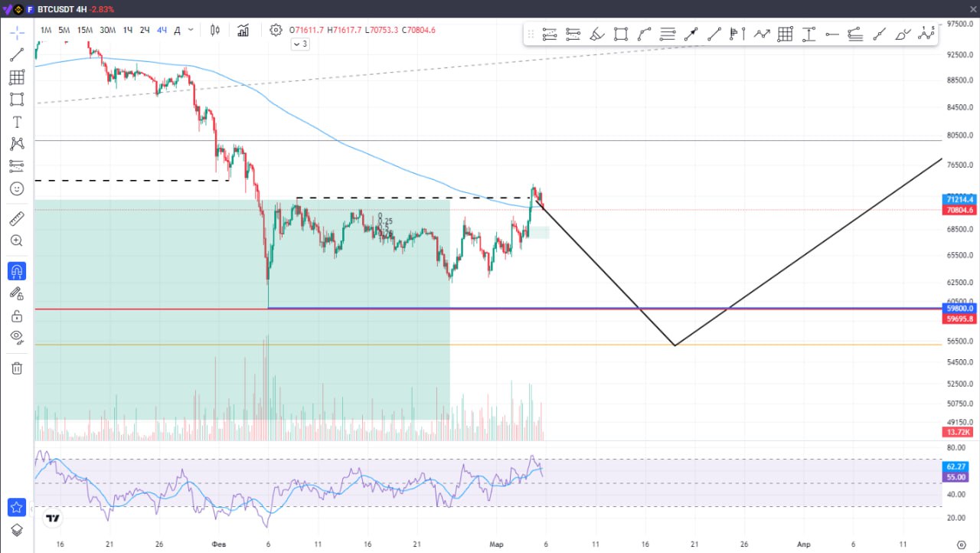Viewport: 980px width, 553px height.
Task: Expand the timeframe dropdown chevron
Action: click(191, 30)
